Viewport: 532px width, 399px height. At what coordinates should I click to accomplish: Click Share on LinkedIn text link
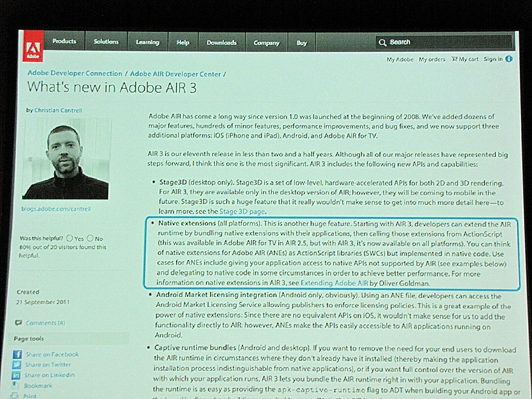[x=49, y=375]
